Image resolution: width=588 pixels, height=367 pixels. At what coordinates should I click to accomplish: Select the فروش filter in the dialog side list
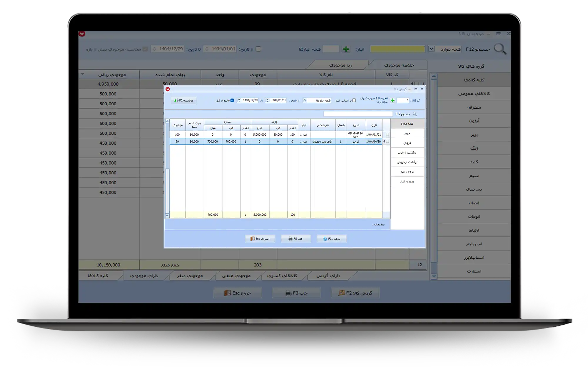tap(407, 143)
